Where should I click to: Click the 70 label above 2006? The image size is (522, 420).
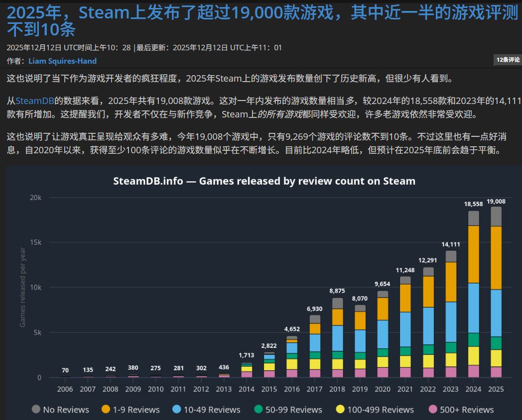(65, 370)
